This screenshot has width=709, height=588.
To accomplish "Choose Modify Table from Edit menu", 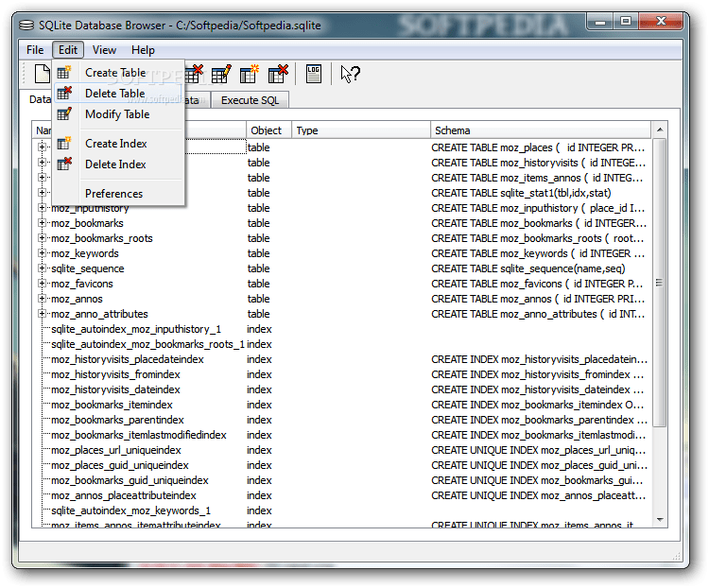I will coord(118,114).
